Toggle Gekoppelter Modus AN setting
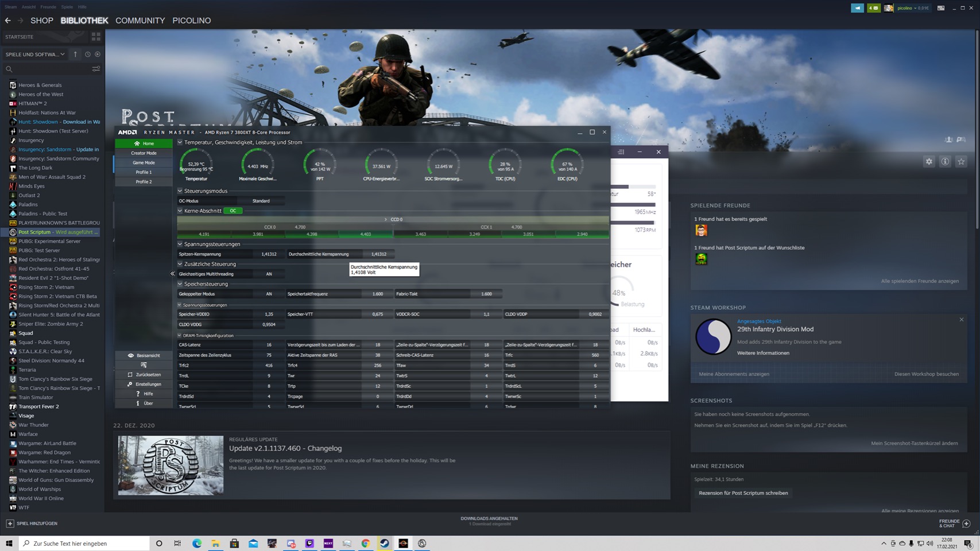The height and width of the screenshot is (551, 980). click(x=269, y=294)
